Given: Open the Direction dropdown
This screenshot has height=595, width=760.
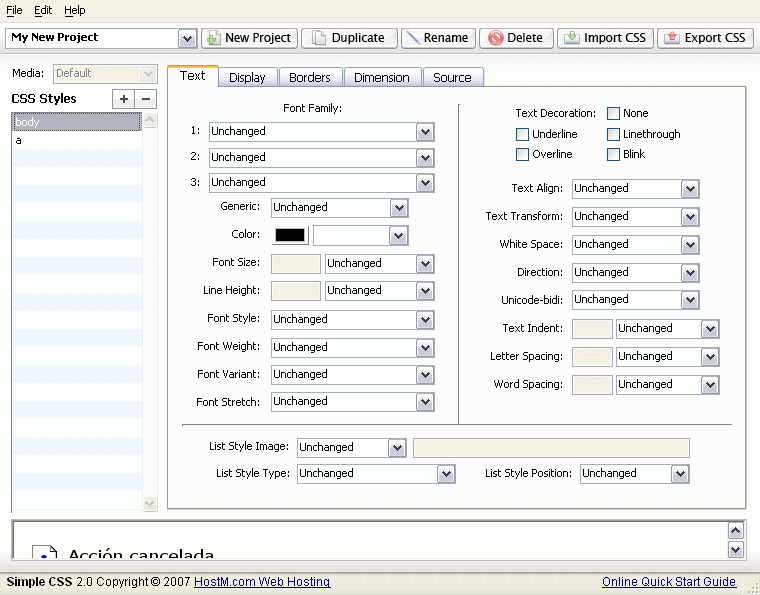Looking at the screenshot, I should coord(690,273).
